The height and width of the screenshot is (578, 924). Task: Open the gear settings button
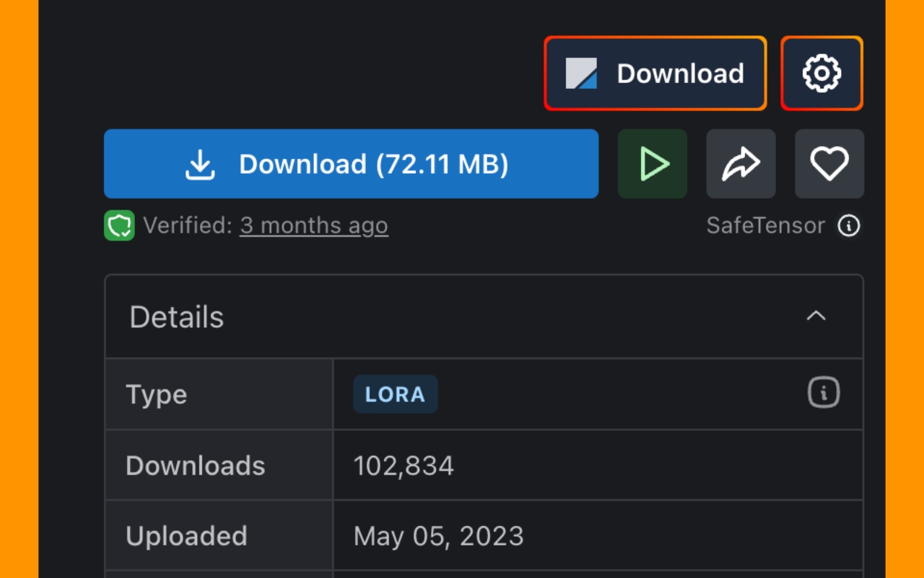coord(821,74)
